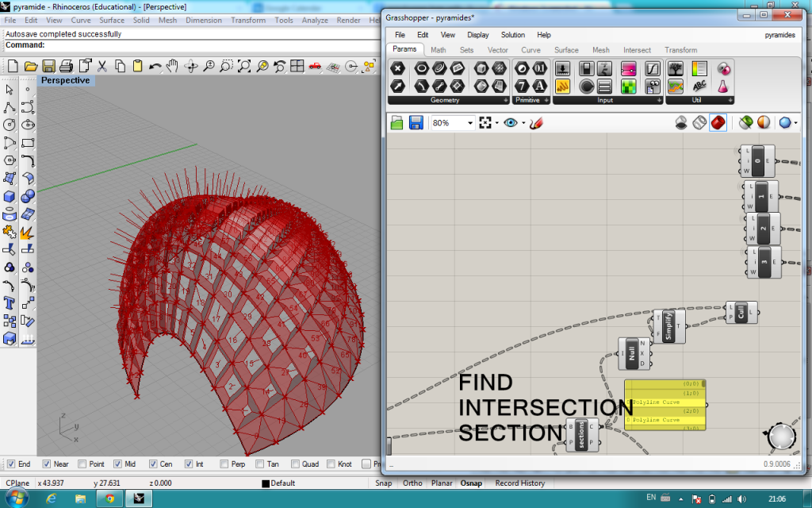Click the Grasshopper sketch pencil icon

point(535,123)
